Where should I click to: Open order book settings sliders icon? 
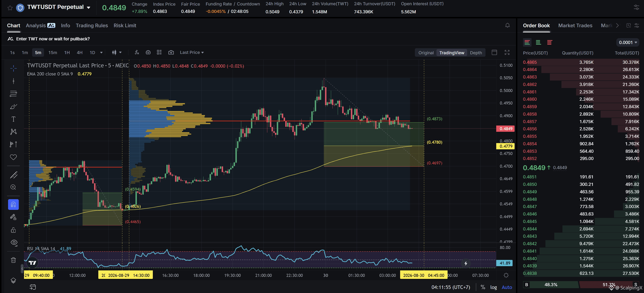(637, 25)
